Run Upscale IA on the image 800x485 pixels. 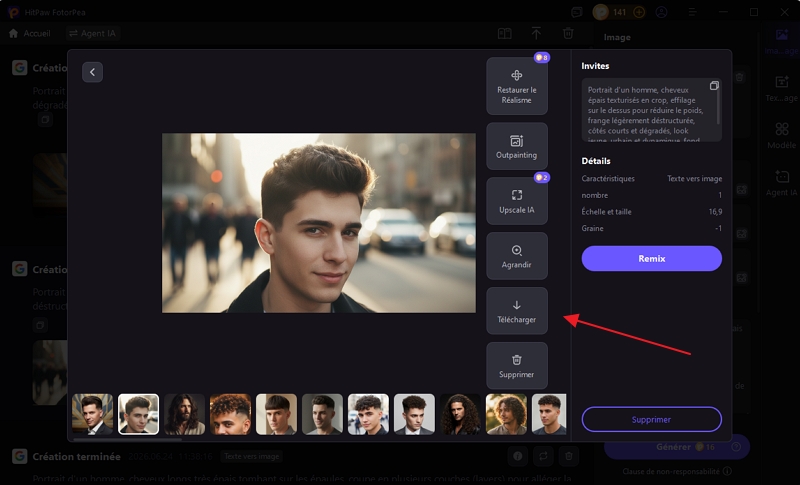(x=517, y=201)
